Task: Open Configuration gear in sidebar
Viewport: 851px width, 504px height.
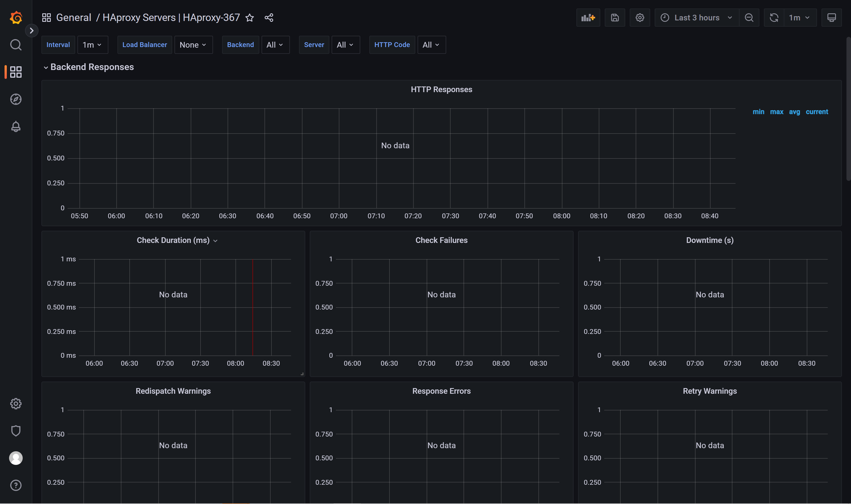Action: click(16, 403)
